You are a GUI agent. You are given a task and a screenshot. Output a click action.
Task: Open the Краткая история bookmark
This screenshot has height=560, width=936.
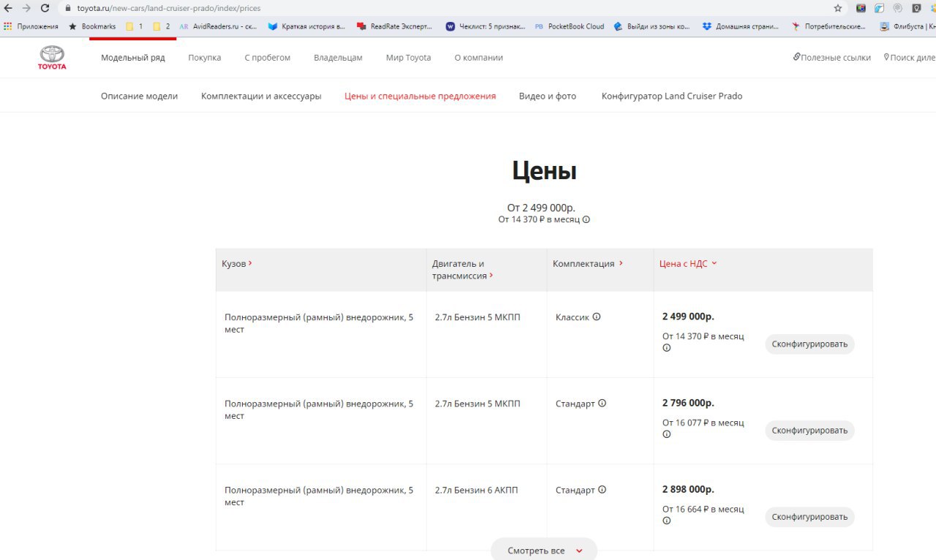tap(306, 26)
